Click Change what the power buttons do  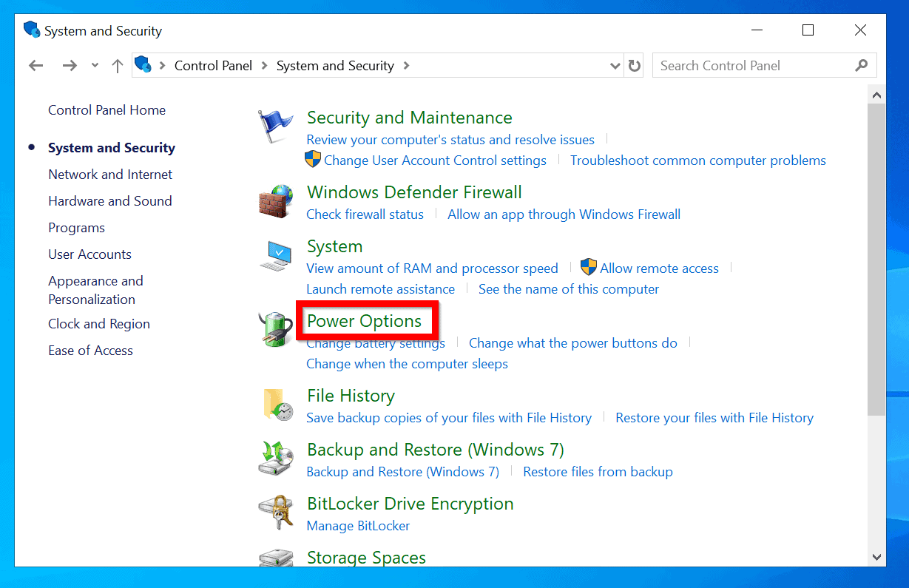[x=573, y=343]
